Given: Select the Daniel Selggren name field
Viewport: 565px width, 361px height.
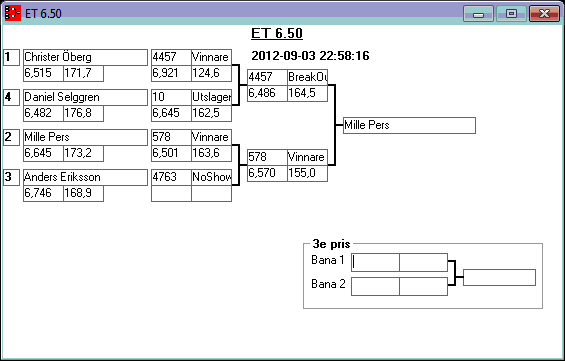Looking at the screenshot, I should point(85,97).
